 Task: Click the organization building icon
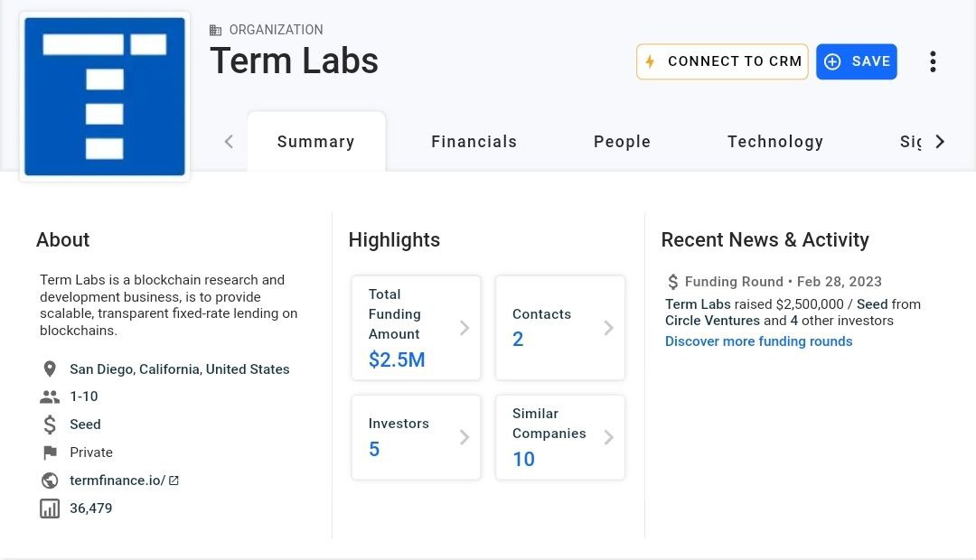tap(215, 30)
